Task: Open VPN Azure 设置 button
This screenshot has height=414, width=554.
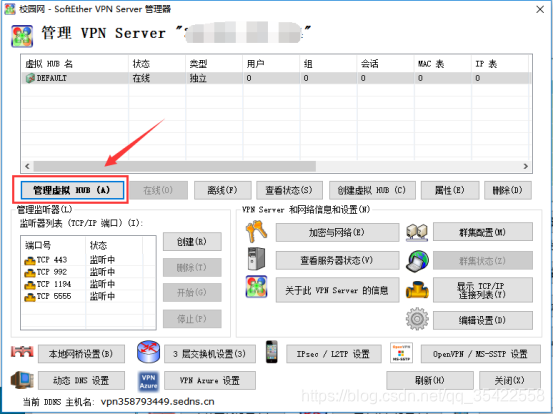Action: click(210, 380)
